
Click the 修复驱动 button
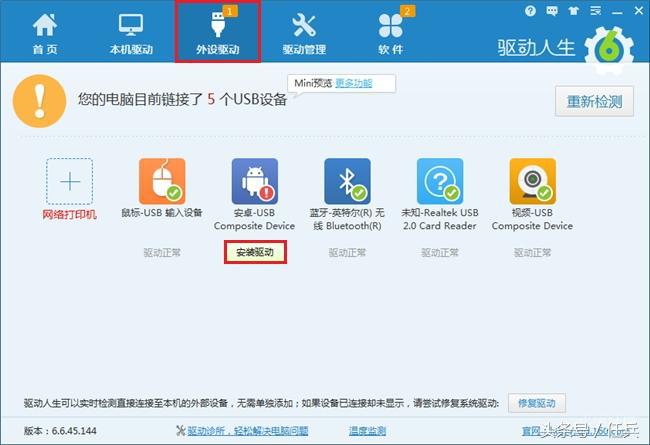pos(537,403)
